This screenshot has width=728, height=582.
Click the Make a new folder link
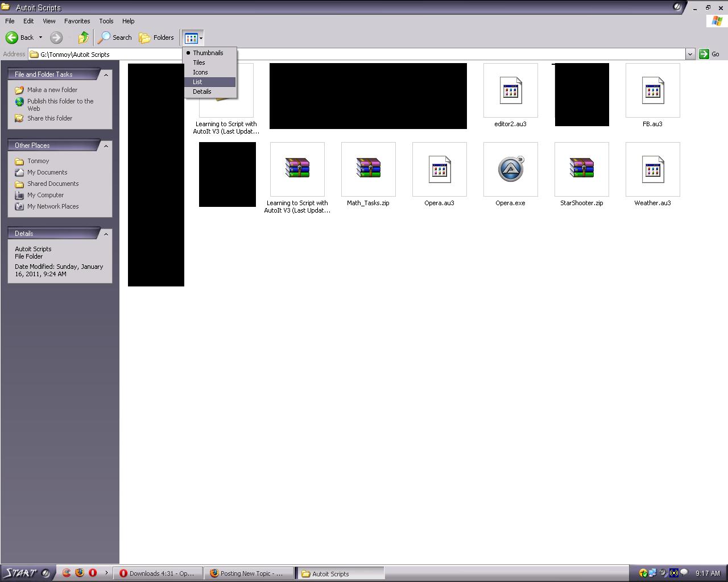coord(52,90)
